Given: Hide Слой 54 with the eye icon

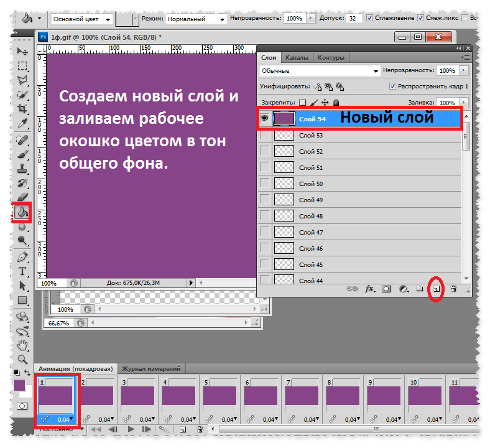Looking at the screenshot, I should tap(265, 118).
